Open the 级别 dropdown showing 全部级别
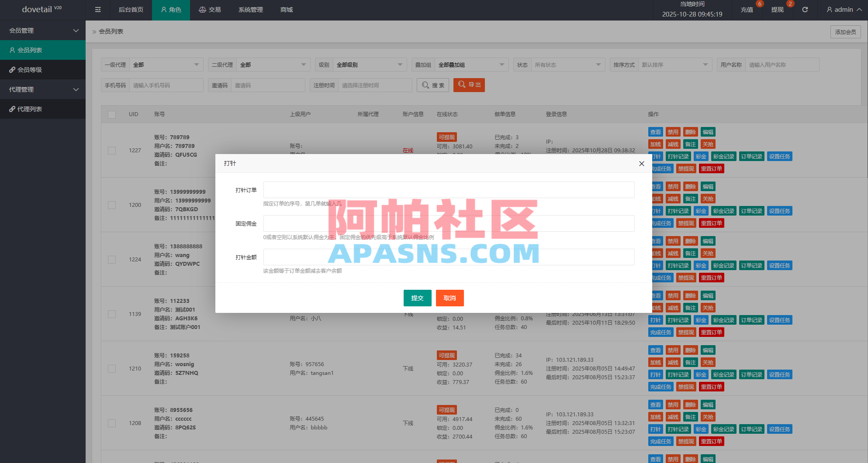The width and height of the screenshot is (868, 463). [370, 65]
